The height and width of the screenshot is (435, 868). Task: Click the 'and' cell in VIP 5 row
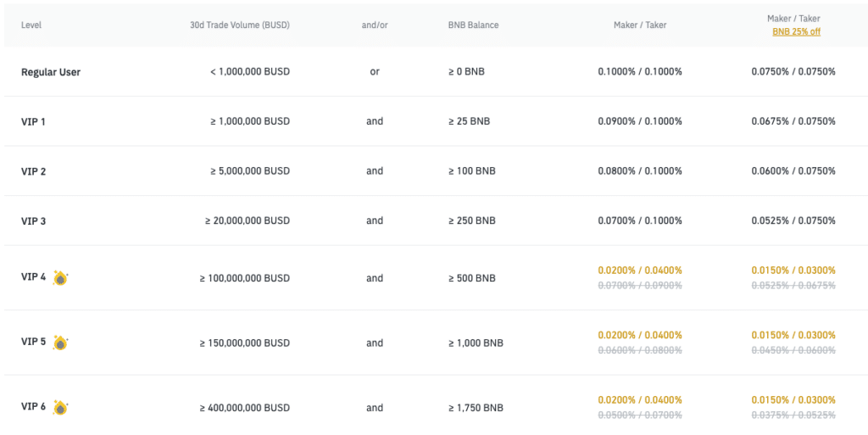375,343
